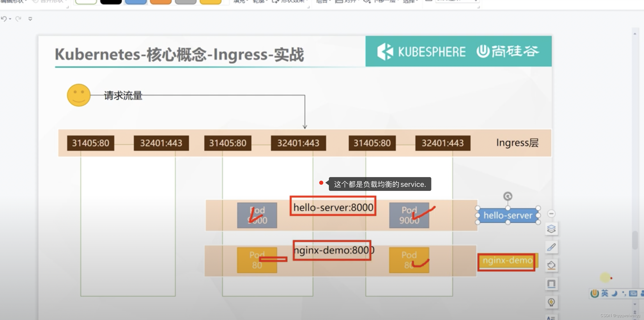Click the scrollbar up arrow
644x320 pixels.
[x=635, y=34]
